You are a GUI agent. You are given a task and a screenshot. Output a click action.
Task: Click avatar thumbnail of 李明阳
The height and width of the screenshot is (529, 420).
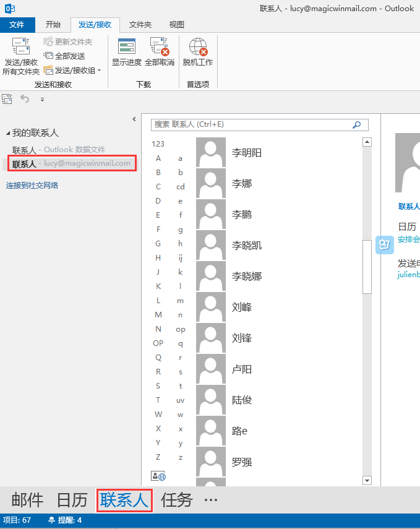(211, 152)
